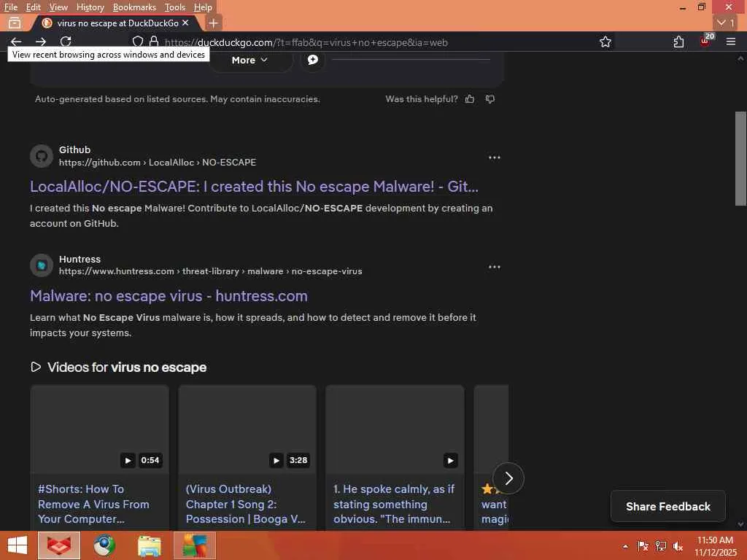Open the Github favicon icon
Viewport: 747px width, 560px height.
[x=42, y=156]
